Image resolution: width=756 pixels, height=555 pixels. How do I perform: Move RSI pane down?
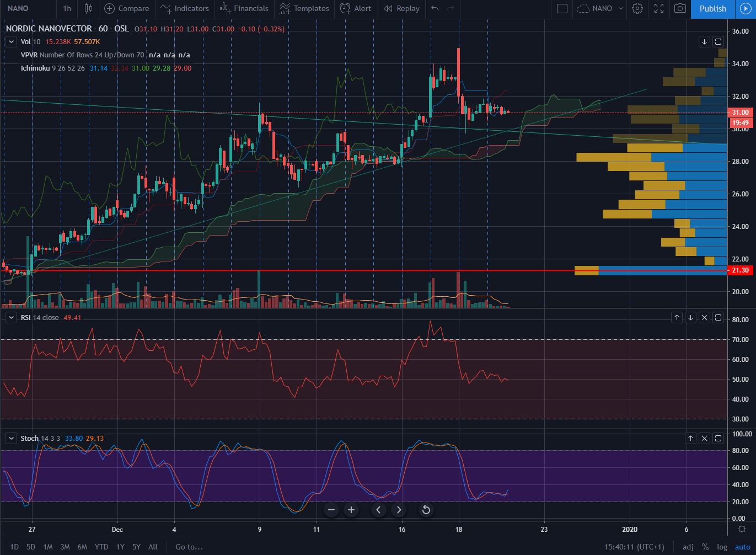point(690,317)
